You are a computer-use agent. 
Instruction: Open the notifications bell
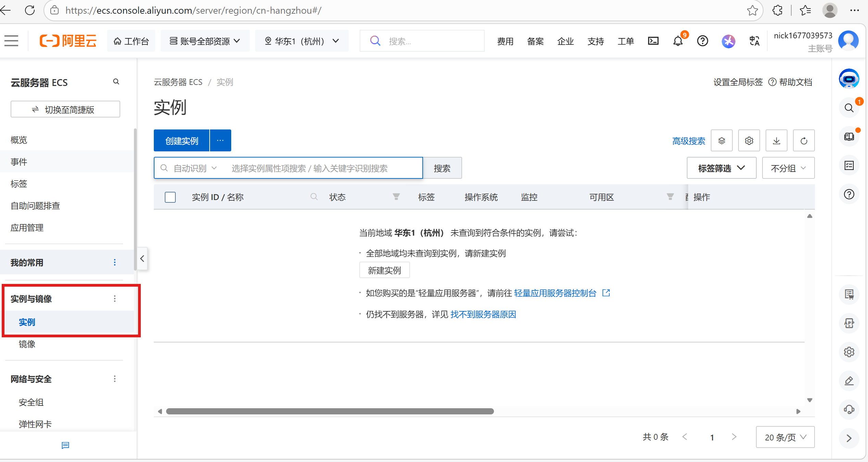pyautogui.click(x=678, y=41)
